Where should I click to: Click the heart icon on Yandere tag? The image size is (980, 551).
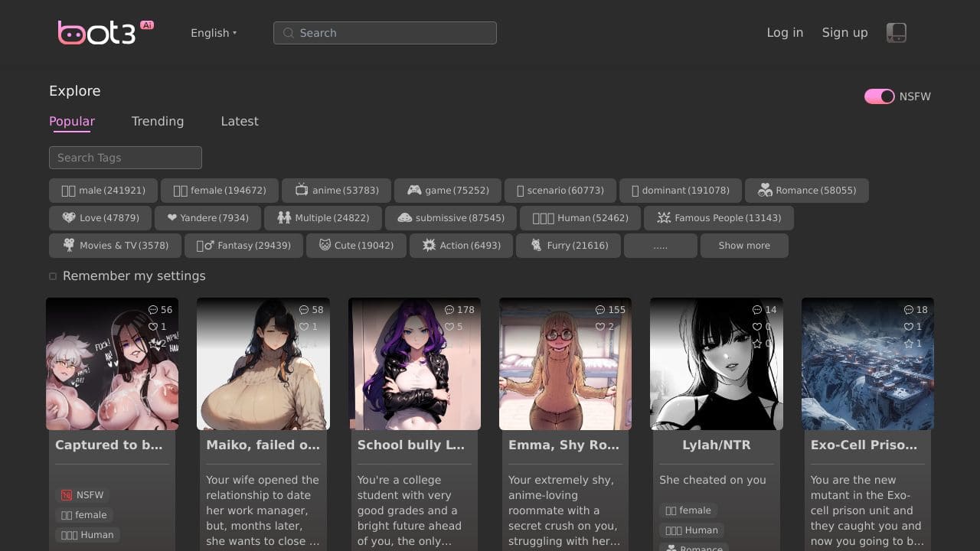(x=172, y=217)
